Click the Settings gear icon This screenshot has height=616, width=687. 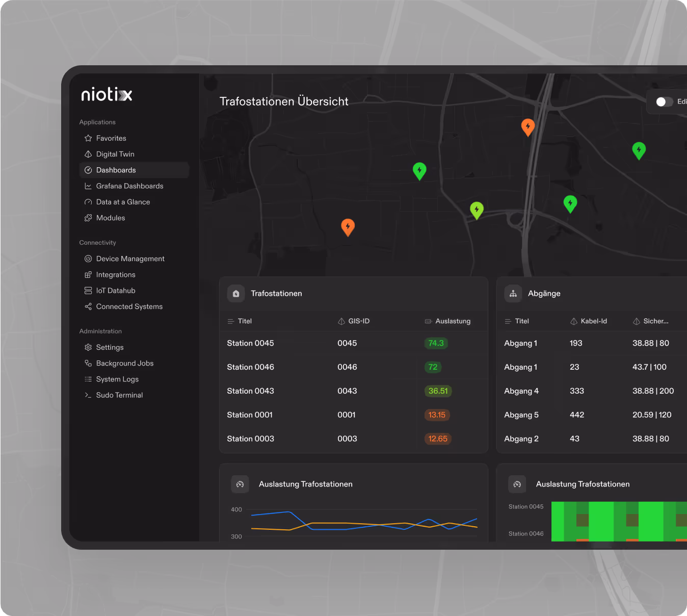pos(88,347)
